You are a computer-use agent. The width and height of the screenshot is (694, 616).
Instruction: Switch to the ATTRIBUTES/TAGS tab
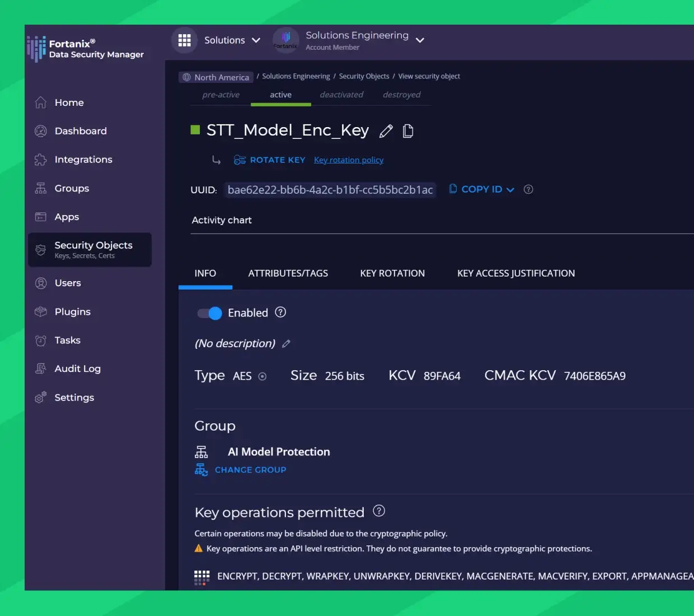[288, 273]
